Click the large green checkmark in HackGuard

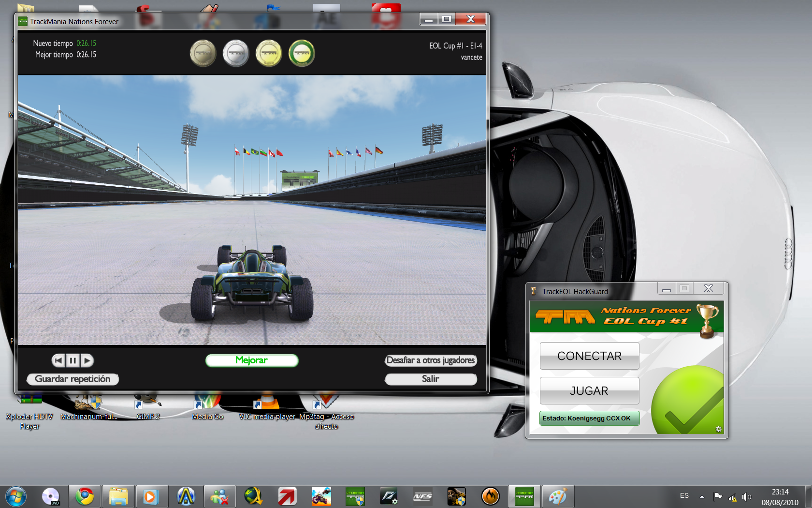pyautogui.click(x=688, y=400)
